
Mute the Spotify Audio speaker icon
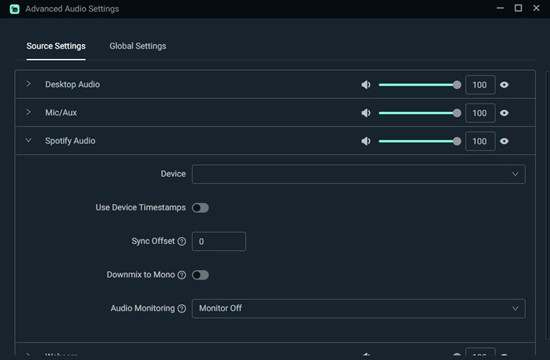366,141
